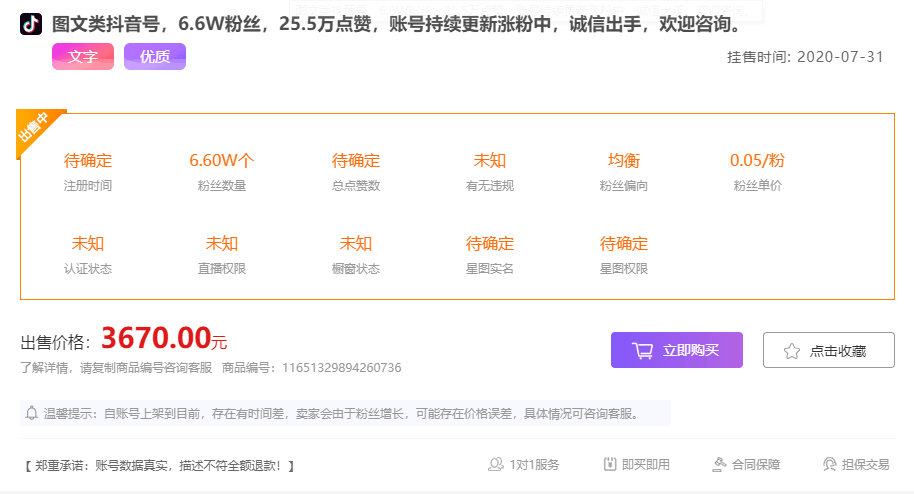Click the 点击收藏 favorite button
Viewport: 914px width, 494px height.
coord(829,350)
